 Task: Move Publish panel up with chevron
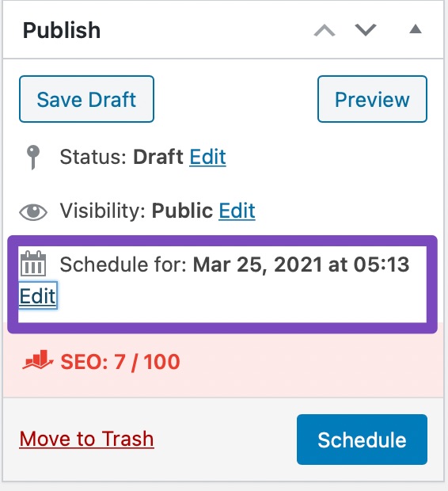click(325, 30)
